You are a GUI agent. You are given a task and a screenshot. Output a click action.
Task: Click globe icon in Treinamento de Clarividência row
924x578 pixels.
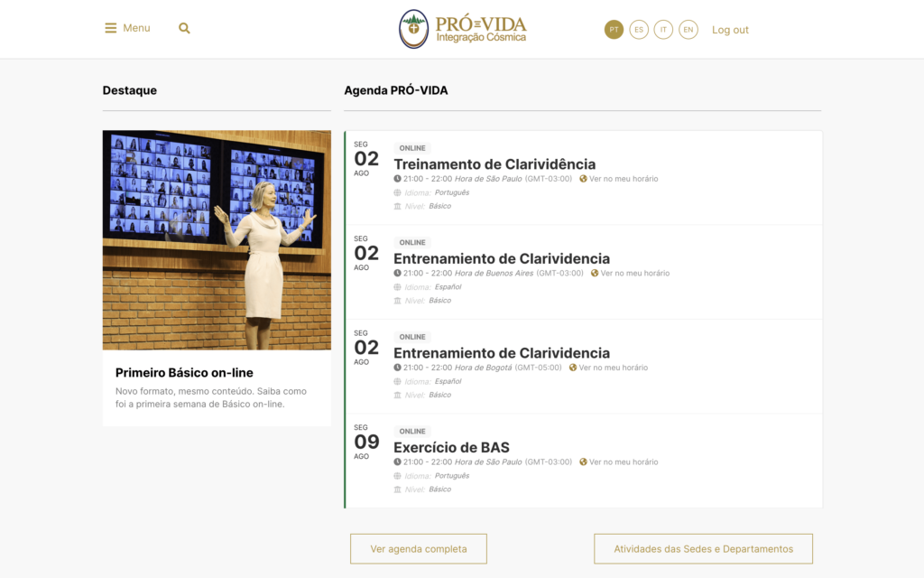583,179
